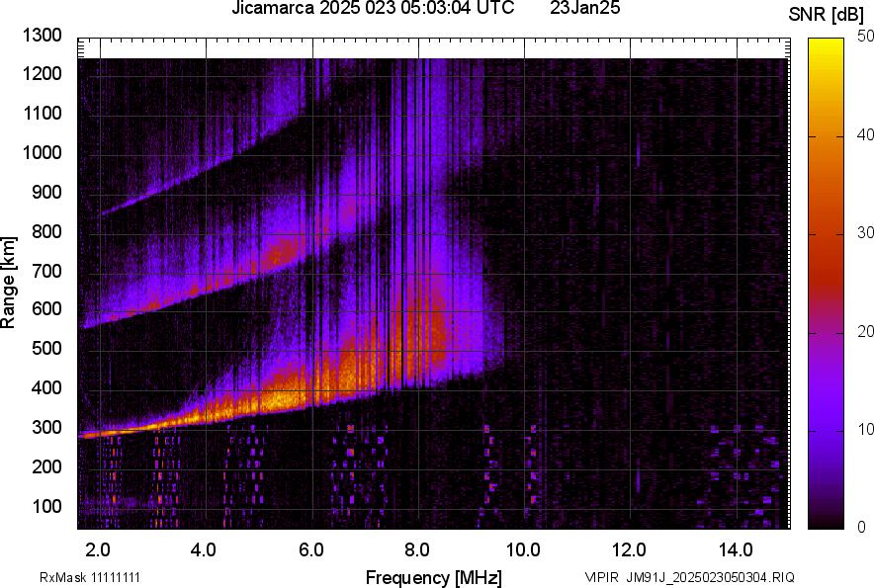Click the Range [km] axis label
This screenshot has width=874, height=588.
10,283
